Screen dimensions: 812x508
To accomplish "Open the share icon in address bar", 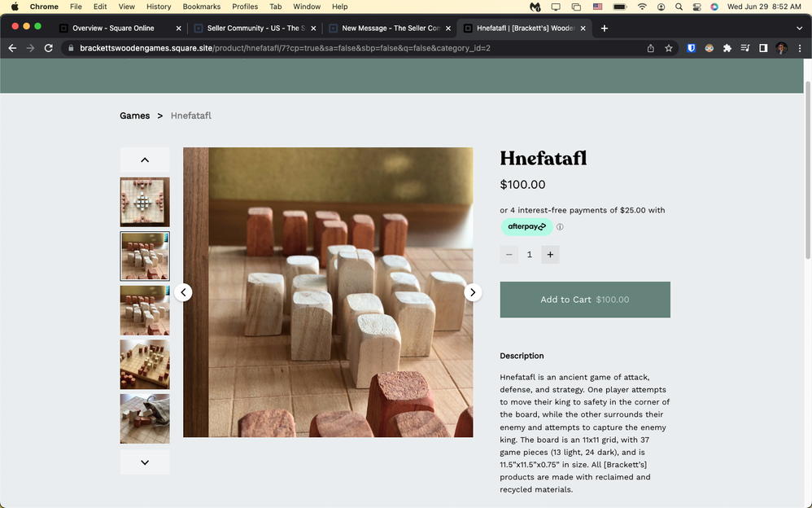I will click(x=651, y=48).
